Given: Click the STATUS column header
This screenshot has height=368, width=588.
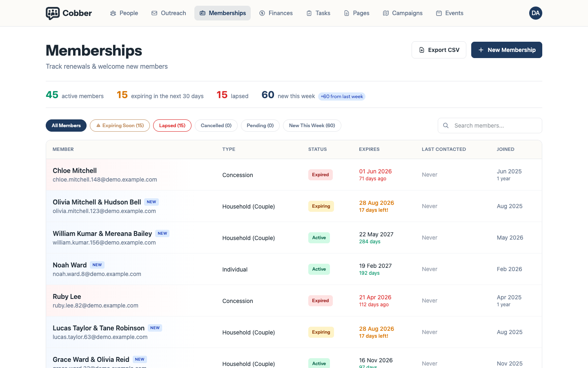Looking at the screenshot, I should pos(317,149).
